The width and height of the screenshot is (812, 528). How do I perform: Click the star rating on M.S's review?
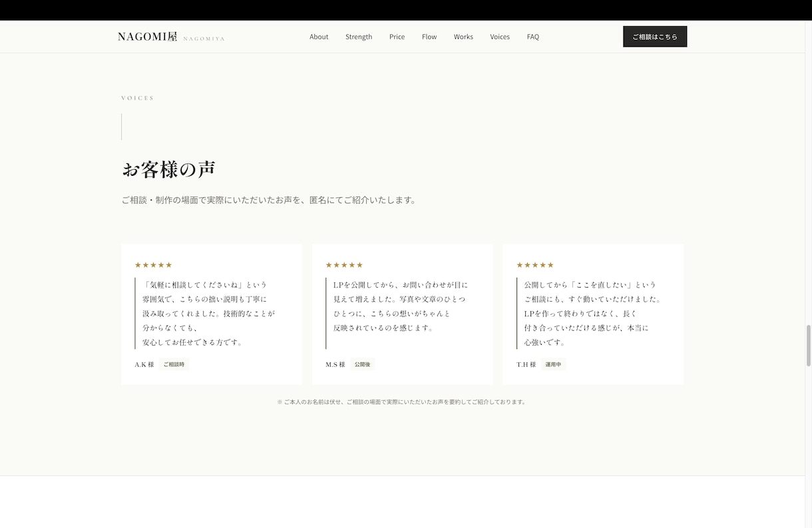(x=344, y=265)
